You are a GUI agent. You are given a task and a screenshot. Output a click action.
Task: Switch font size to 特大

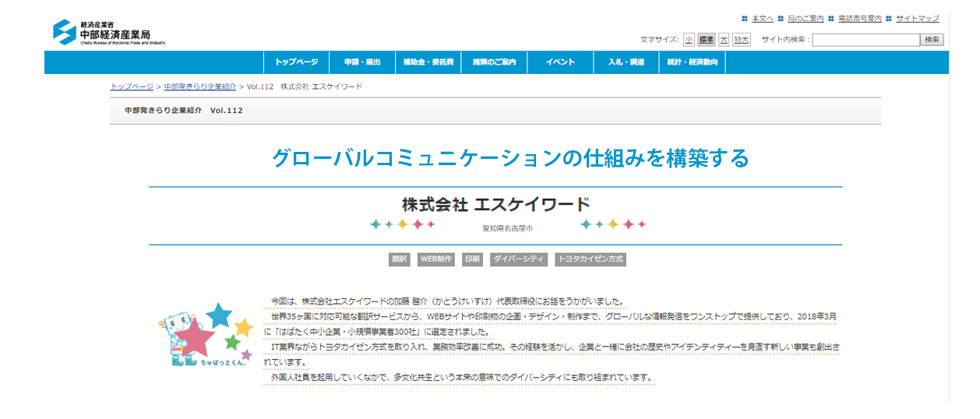pos(741,40)
